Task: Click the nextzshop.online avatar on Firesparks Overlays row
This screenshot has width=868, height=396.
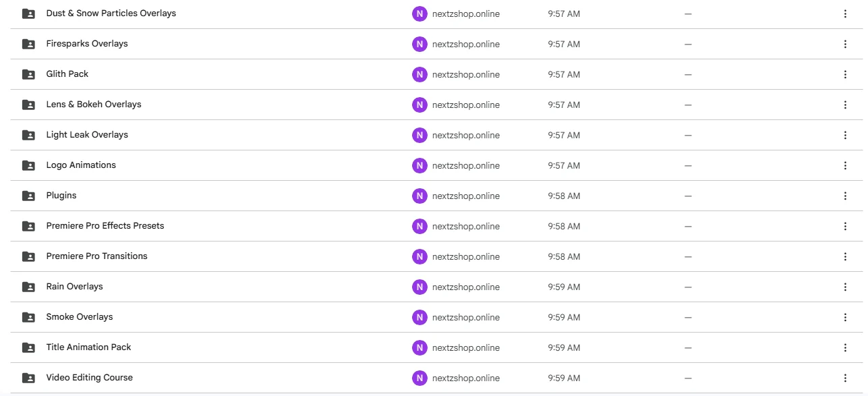Action: [x=419, y=44]
